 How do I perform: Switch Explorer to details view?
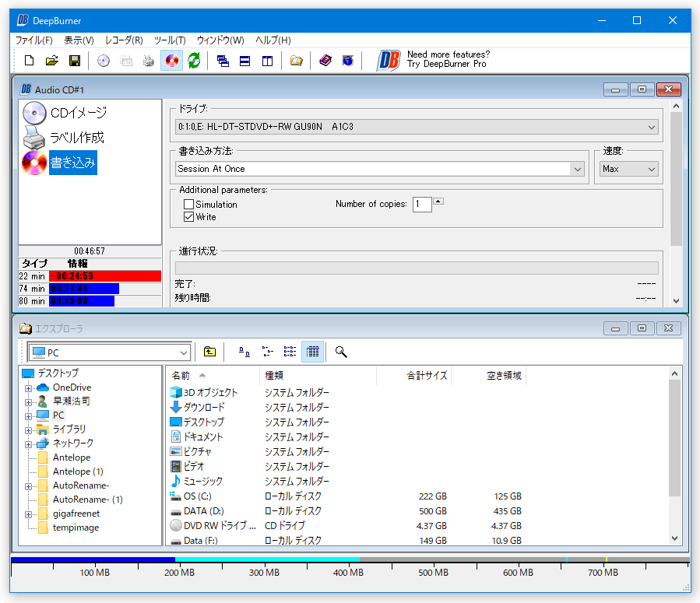[x=312, y=352]
